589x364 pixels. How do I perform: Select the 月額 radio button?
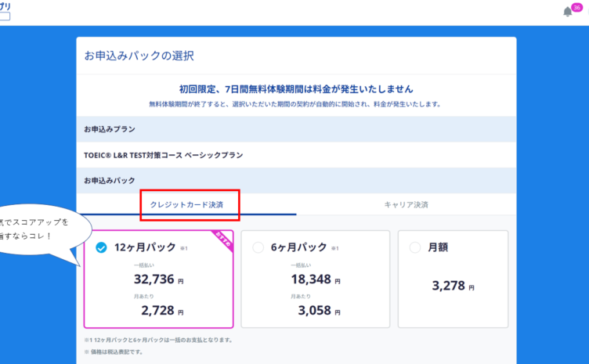coord(414,247)
